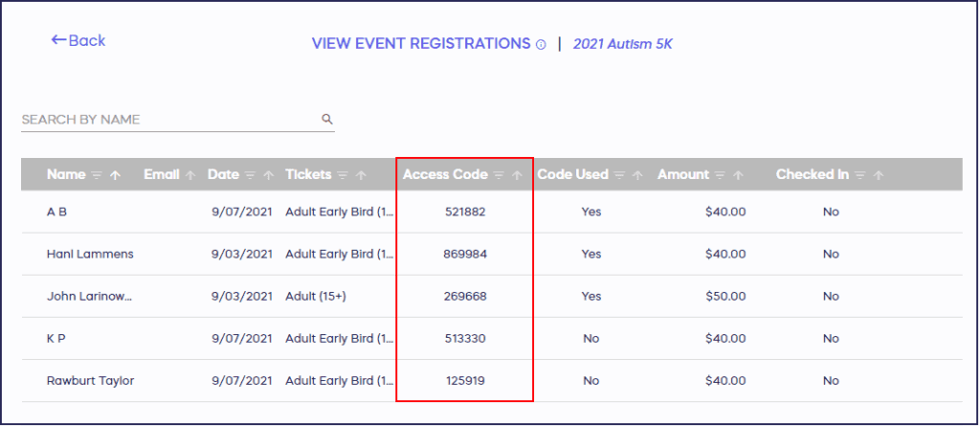Sort the Amount column arrow
Image resolution: width=980 pixels, height=426 pixels.
(x=739, y=175)
